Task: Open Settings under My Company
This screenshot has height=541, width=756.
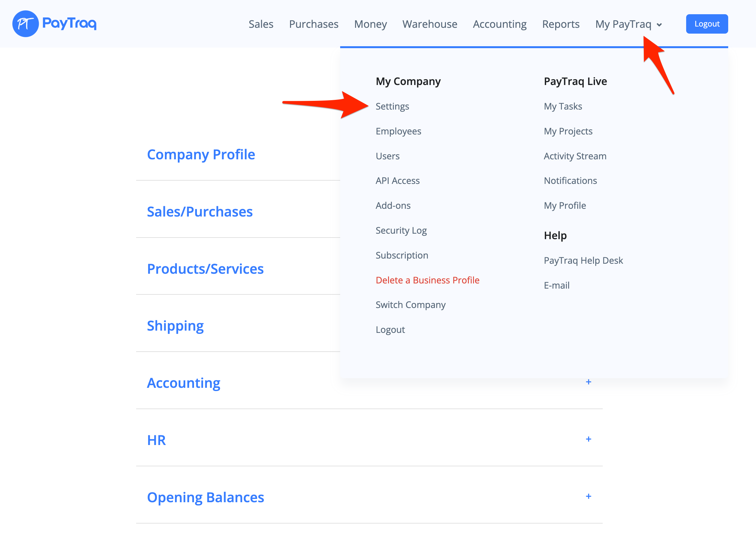Action: coord(392,106)
